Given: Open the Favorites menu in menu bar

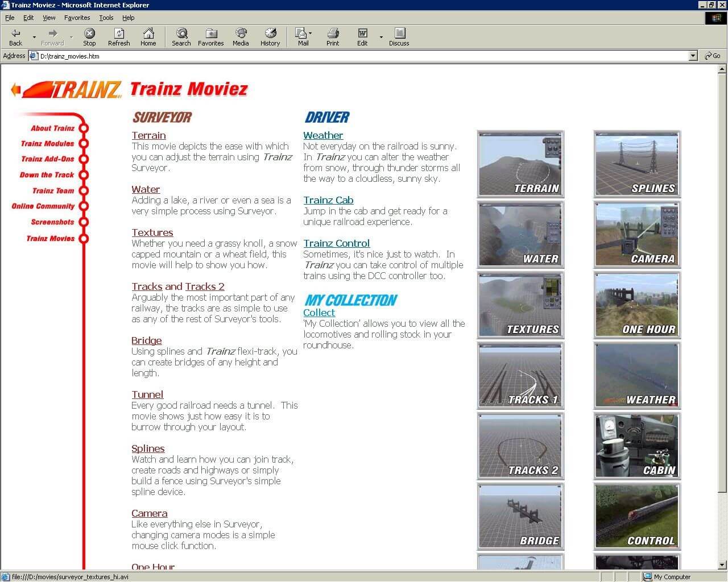Looking at the screenshot, I should (77, 18).
